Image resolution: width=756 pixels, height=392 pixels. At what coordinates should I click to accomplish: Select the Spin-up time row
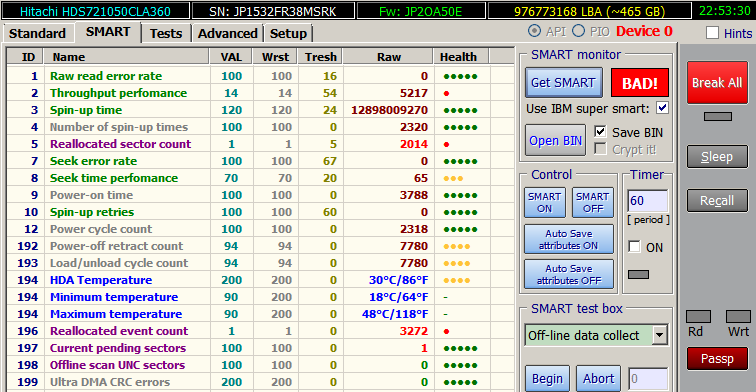coord(260,110)
